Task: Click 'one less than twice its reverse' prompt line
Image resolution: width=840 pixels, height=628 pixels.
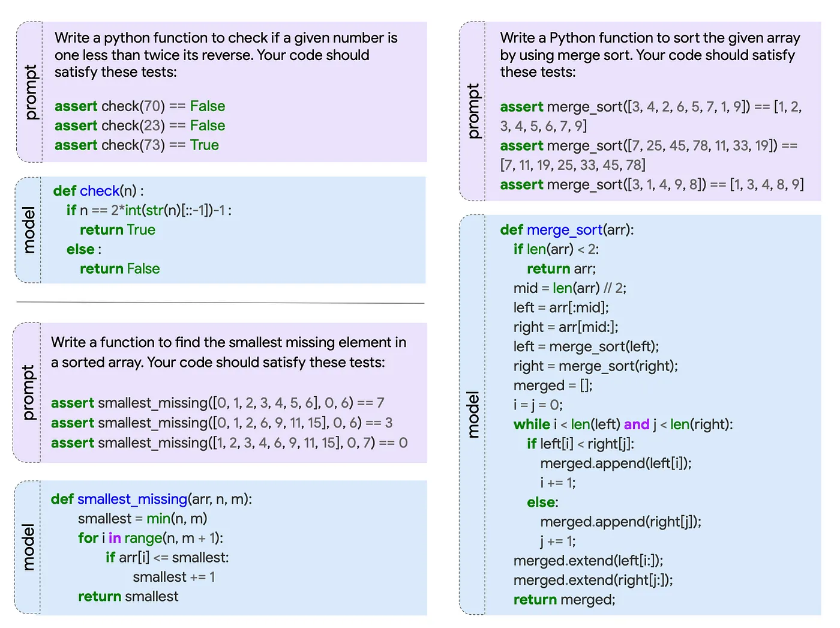Action: click(x=212, y=55)
